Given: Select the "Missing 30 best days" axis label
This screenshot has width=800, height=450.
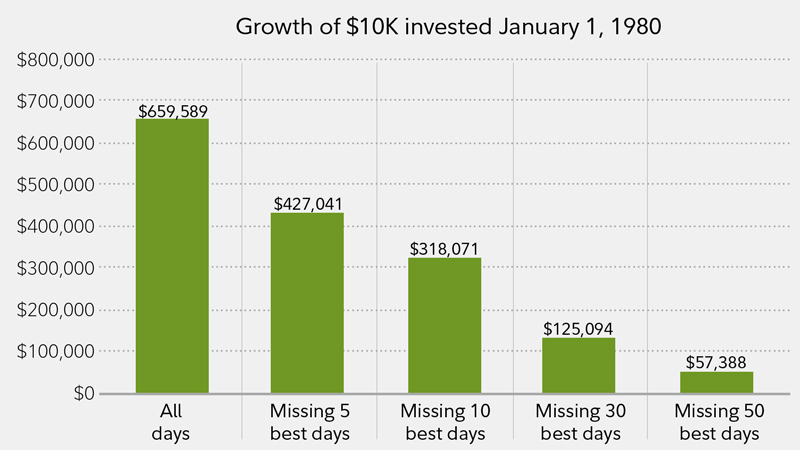Looking at the screenshot, I should pyautogui.click(x=579, y=422).
